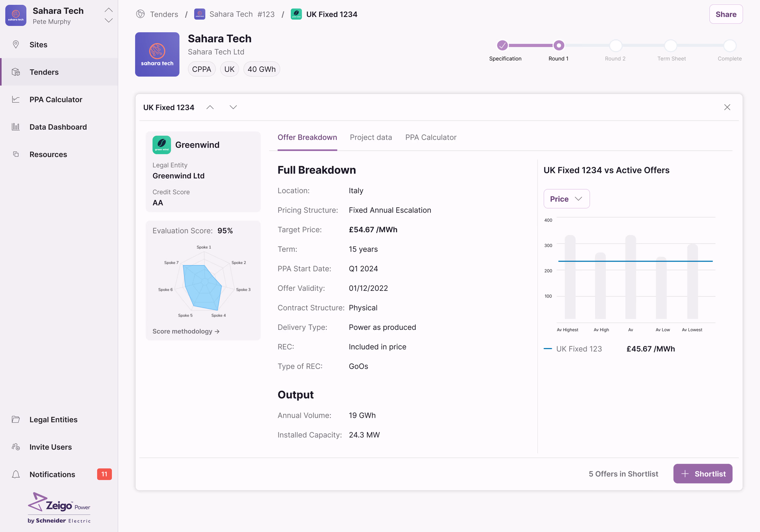Click the UK Fixed 1234 breadcrumb text
The height and width of the screenshot is (532, 760).
(x=332, y=14)
